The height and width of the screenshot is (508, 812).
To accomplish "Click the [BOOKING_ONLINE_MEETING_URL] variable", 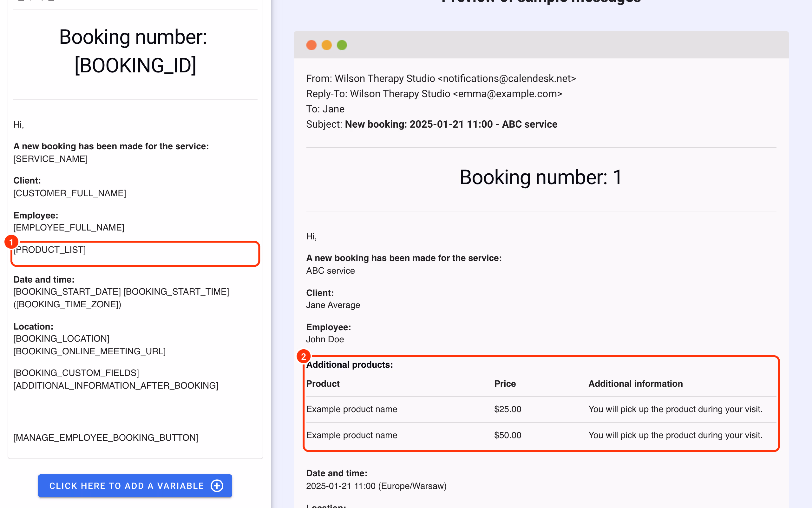I will (89, 351).
